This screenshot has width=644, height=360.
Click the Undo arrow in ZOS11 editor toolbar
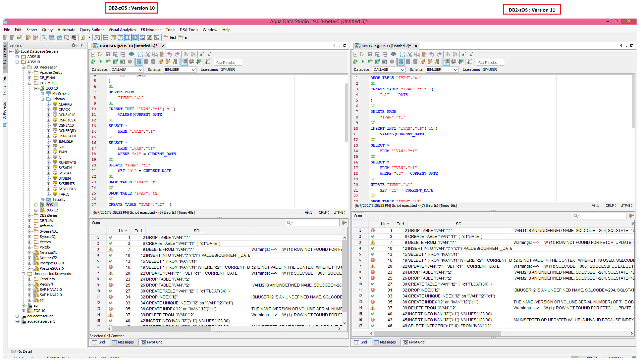point(432,54)
